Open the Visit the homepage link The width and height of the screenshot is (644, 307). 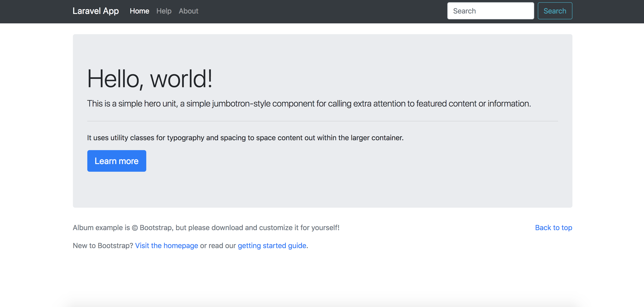[x=167, y=246]
